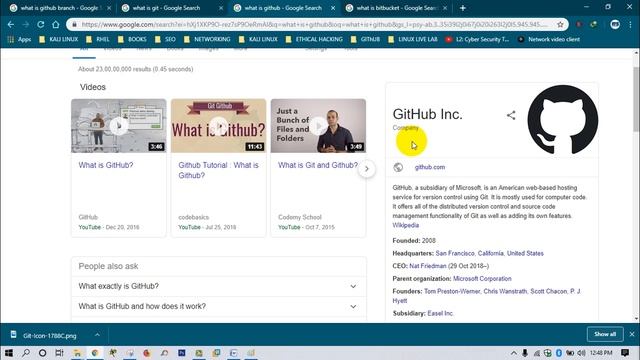Dismiss the downloads bar

(x=631, y=334)
